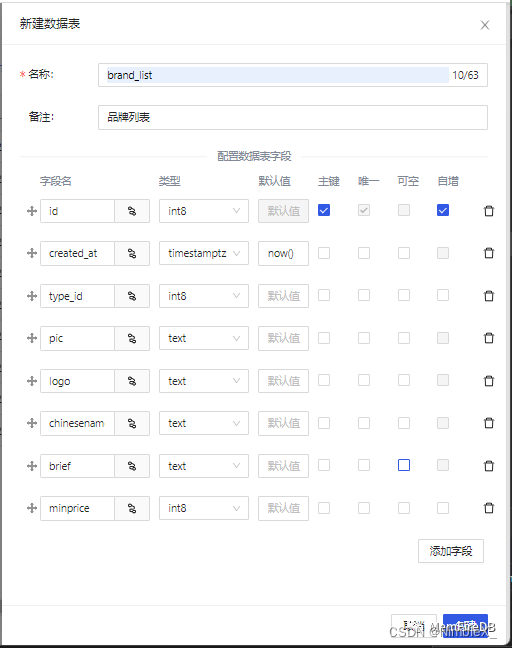The image size is (512, 648).
Task: Open the timestamptz type dropdown
Action: (204, 253)
